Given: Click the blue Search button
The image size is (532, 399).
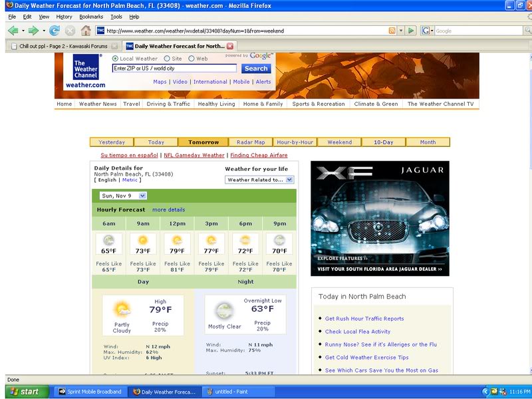Looking at the screenshot, I should coord(256,68).
